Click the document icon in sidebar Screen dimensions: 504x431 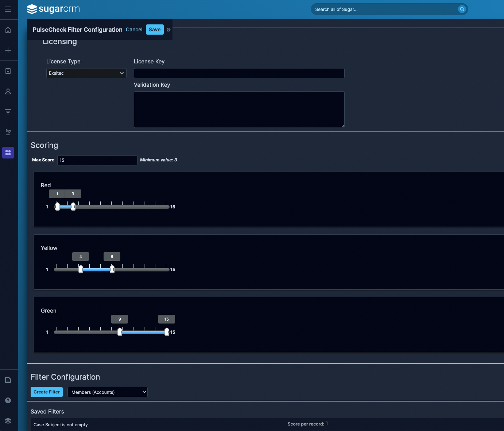(8, 380)
